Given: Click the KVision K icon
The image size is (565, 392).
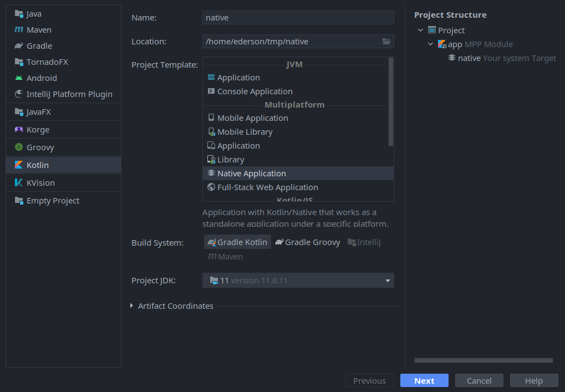Looking at the screenshot, I should (x=19, y=182).
